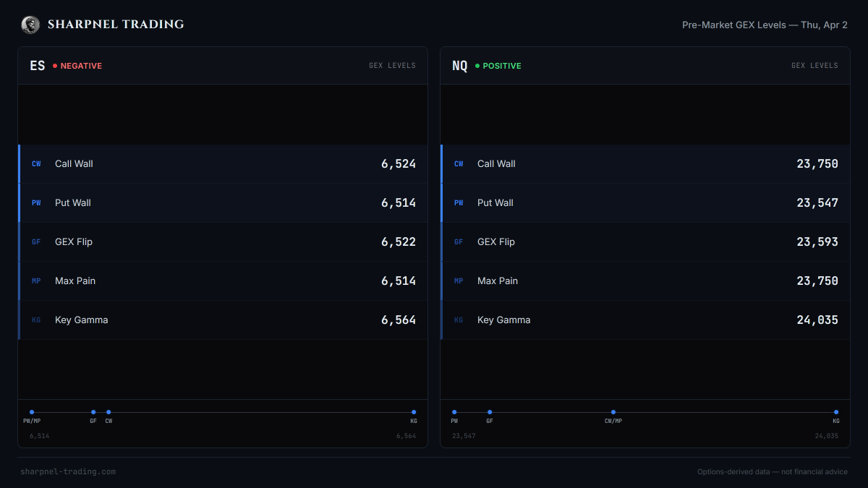Click the ES Put Wall row value 6,514

(x=399, y=203)
